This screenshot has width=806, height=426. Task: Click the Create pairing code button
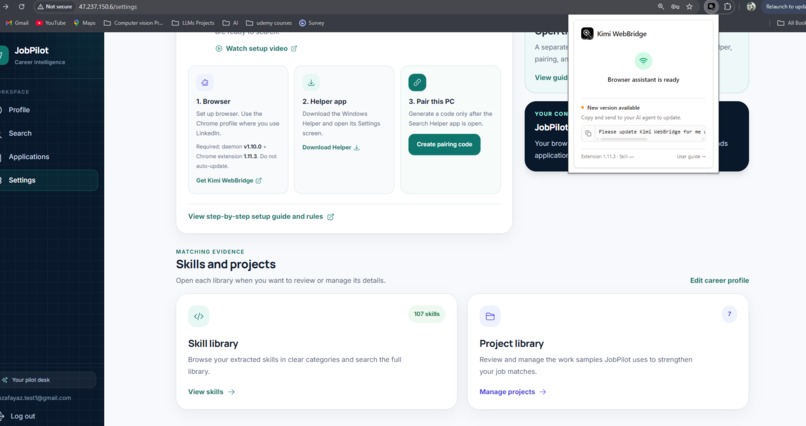point(444,144)
